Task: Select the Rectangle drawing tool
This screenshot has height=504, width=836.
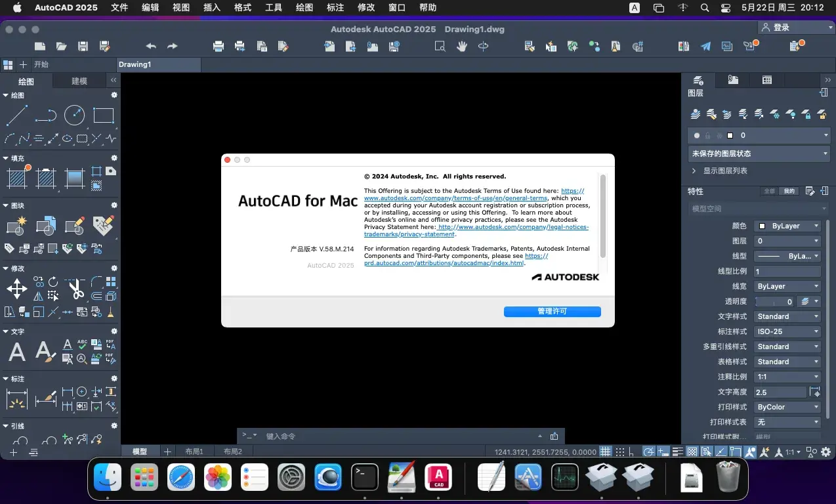Action: [x=104, y=116]
